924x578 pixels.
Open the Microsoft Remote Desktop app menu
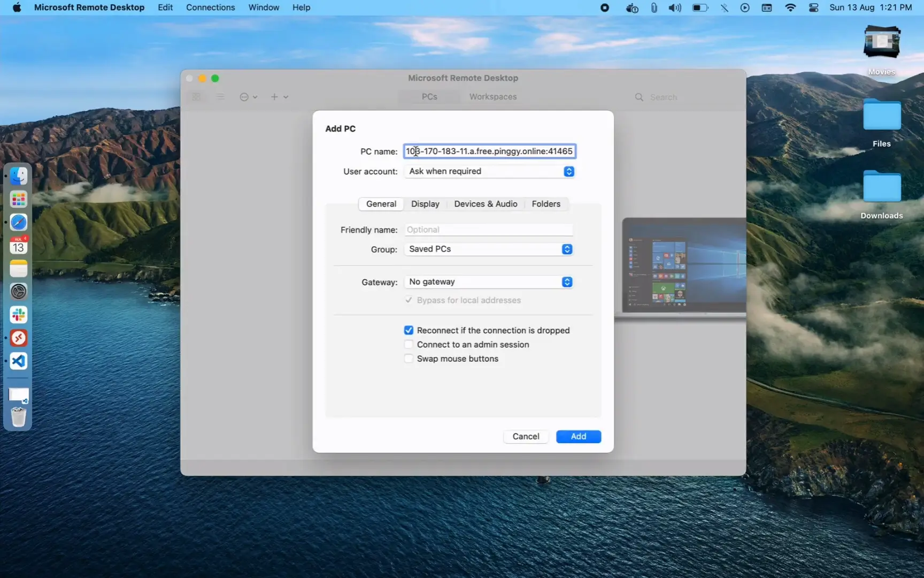[89, 7]
